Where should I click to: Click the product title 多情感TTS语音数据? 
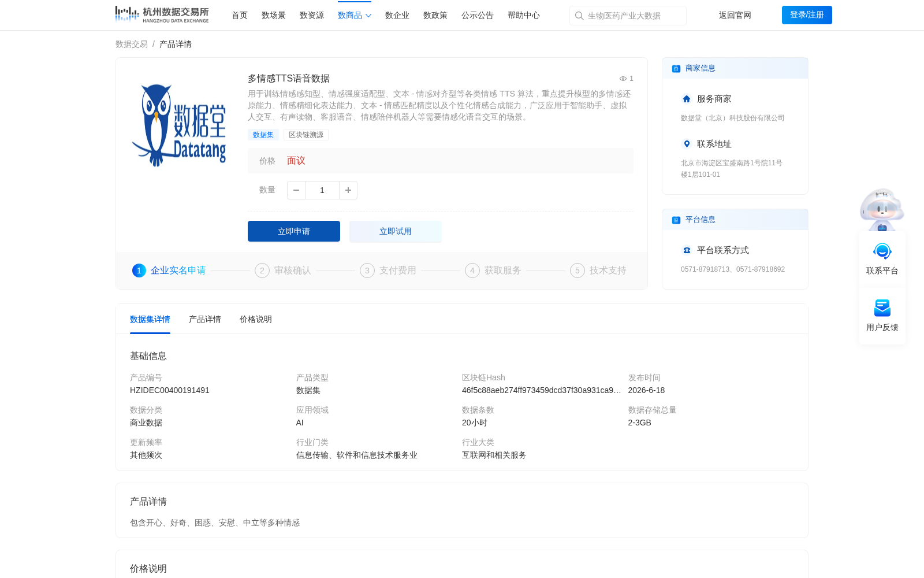tap(289, 79)
